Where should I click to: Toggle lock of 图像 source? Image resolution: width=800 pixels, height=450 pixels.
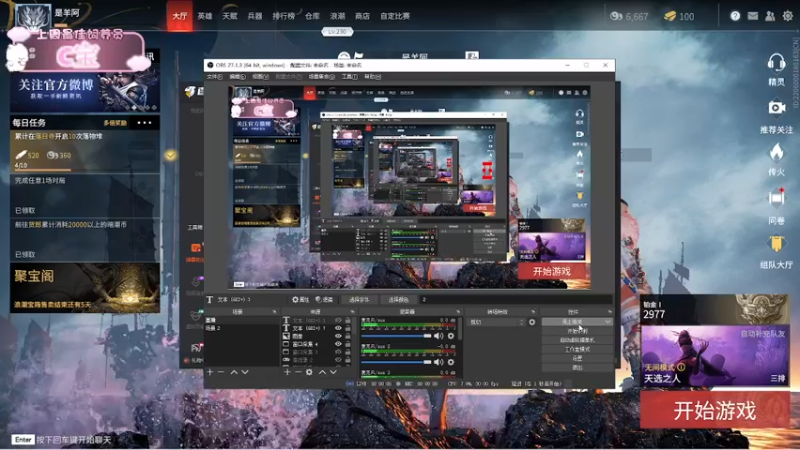pos(348,336)
